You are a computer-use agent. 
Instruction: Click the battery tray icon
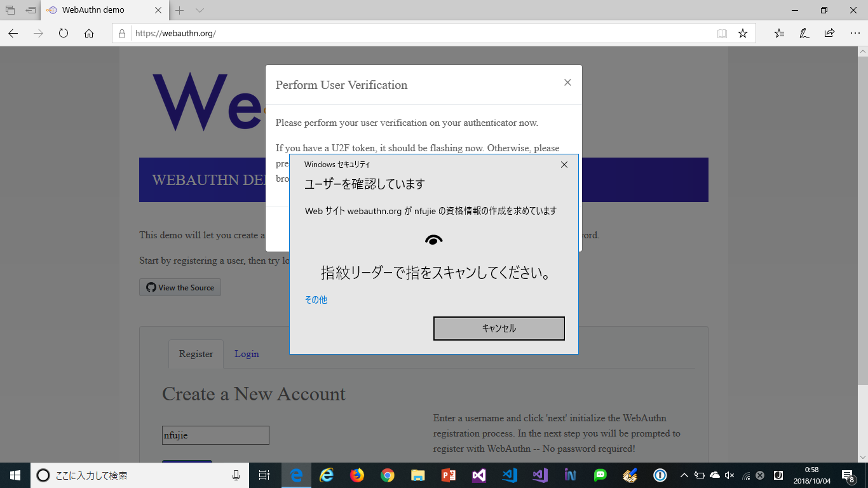(700, 475)
